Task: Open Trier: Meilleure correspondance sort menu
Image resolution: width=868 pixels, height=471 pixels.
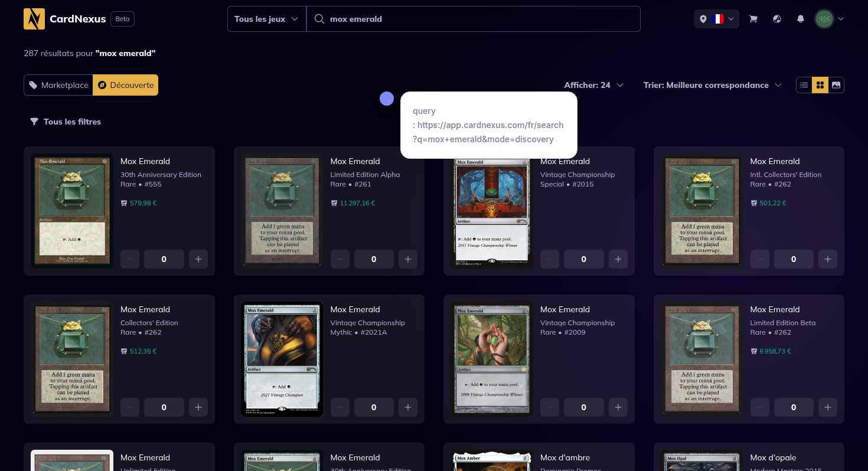Action: (712, 85)
